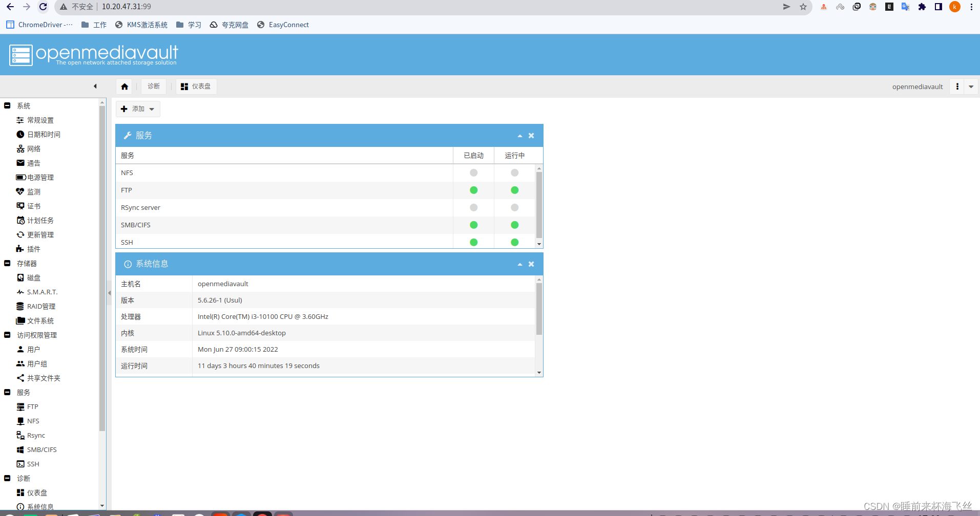Bookmark this page with star icon
980x516 pixels.
tap(803, 7)
